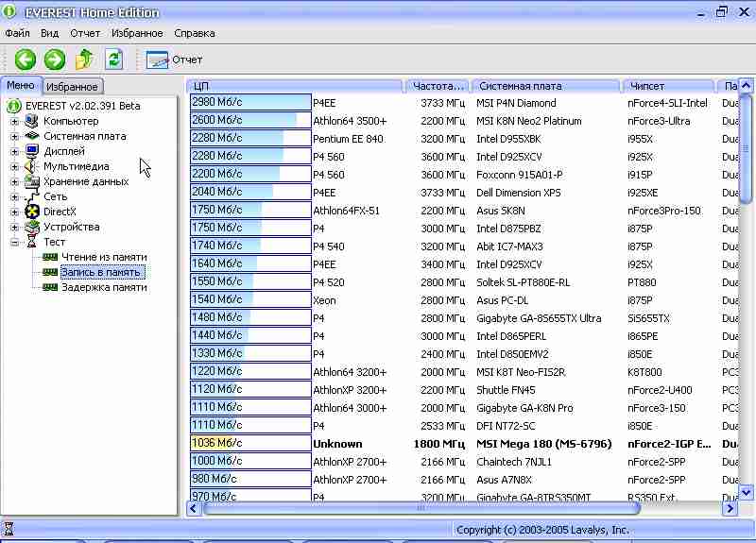Click the horizontal scrollbar left arrow
Viewport: 756px width, 543px height.
click(194, 508)
